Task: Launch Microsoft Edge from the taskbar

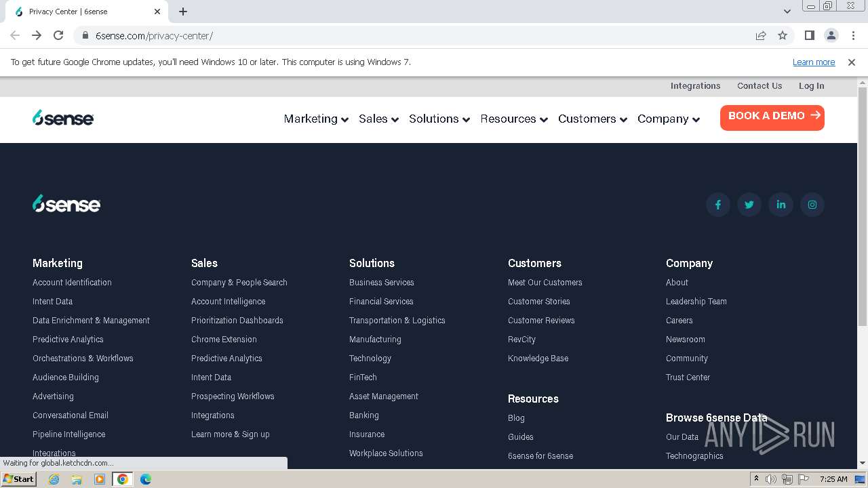Action: (145, 479)
